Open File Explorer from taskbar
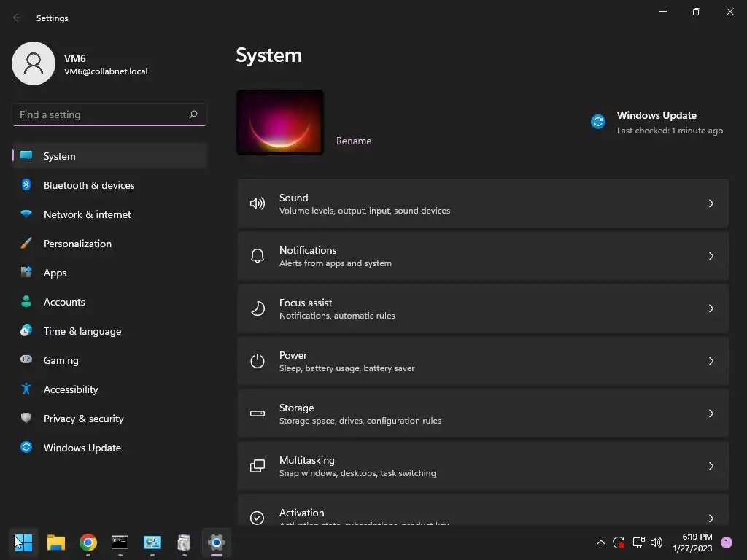 coord(55,542)
